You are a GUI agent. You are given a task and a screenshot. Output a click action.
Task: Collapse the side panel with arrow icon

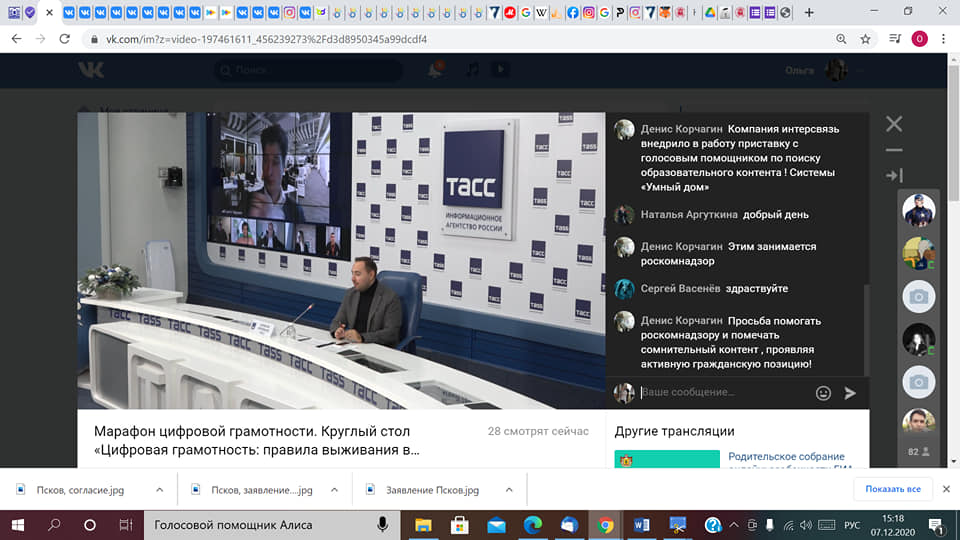pos(894,175)
